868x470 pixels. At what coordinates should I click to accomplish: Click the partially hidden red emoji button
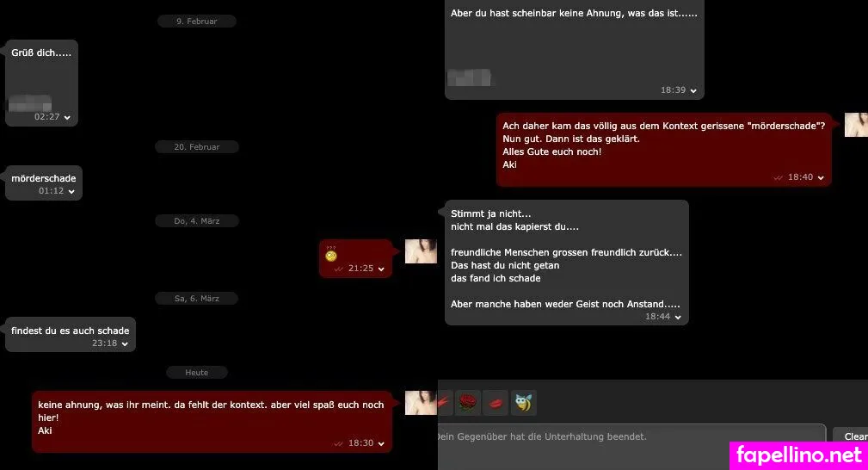click(x=445, y=403)
